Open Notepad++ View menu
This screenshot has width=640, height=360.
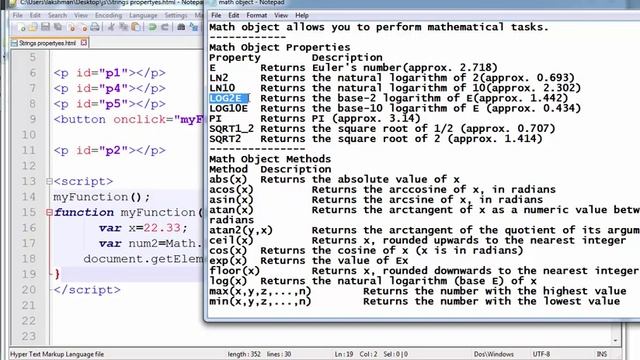[x=81, y=16]
